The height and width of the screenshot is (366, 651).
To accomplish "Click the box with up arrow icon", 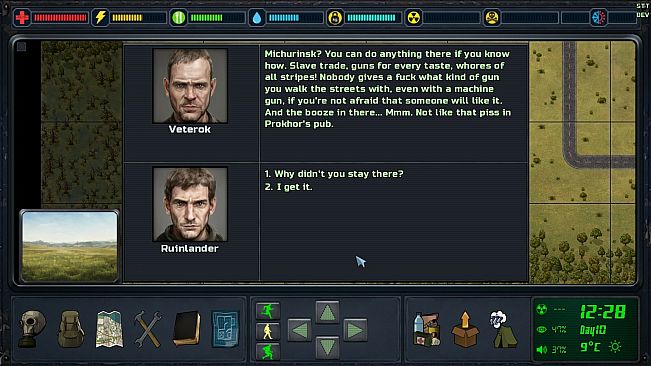I will coord(465,330).
